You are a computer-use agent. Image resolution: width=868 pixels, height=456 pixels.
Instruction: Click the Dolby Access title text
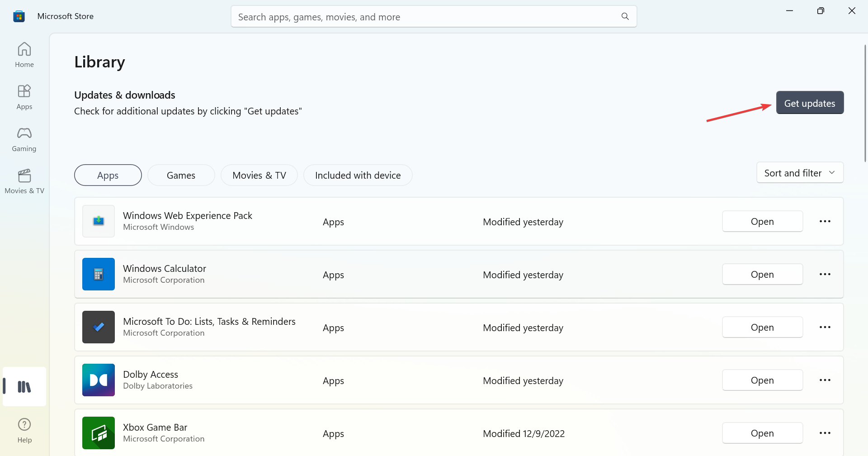pos(151,374)
